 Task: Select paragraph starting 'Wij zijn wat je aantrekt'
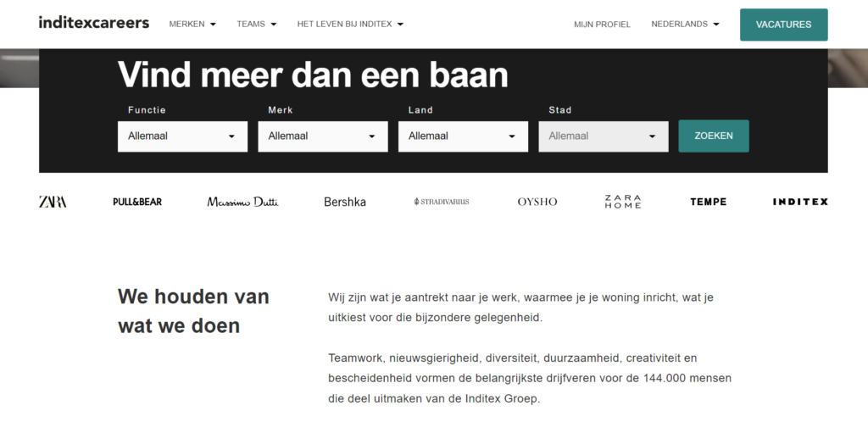(x=521, y=308)
